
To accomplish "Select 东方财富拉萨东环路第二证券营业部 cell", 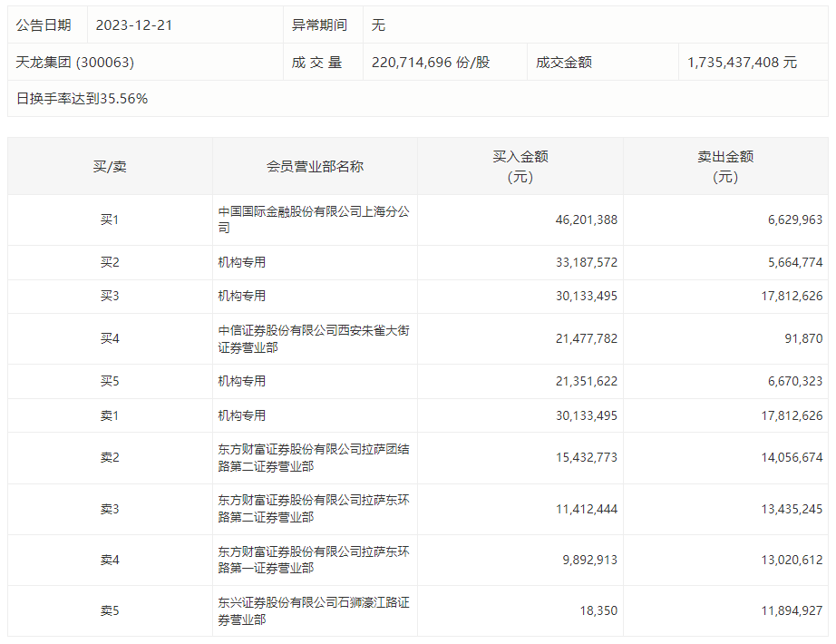I will tap(314, 509).
